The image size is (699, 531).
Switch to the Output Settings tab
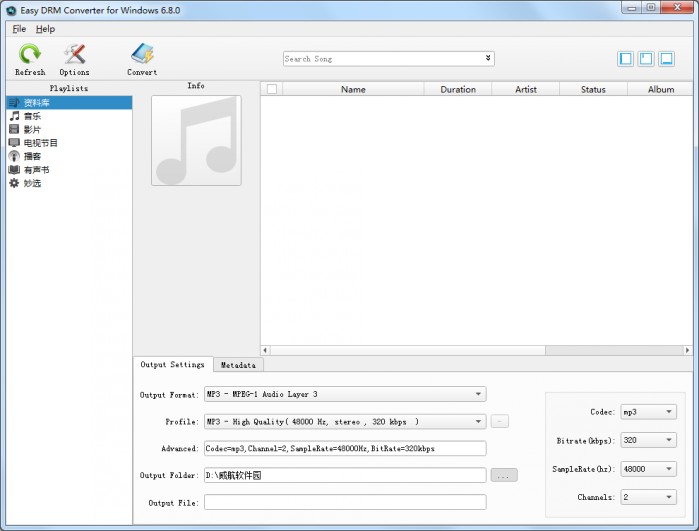(x=173, y=364)
